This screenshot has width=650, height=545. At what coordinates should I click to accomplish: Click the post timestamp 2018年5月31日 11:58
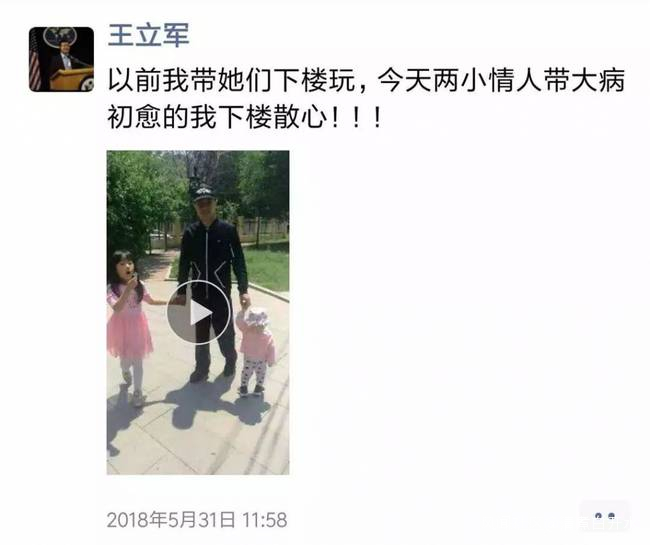(197, 520)
